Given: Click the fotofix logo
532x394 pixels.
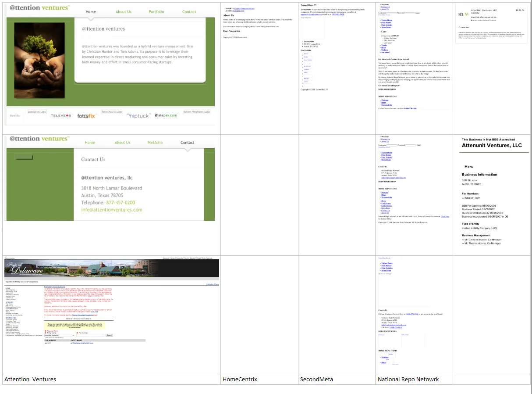Looking at the screenshot, I should [x=86, y=116].
